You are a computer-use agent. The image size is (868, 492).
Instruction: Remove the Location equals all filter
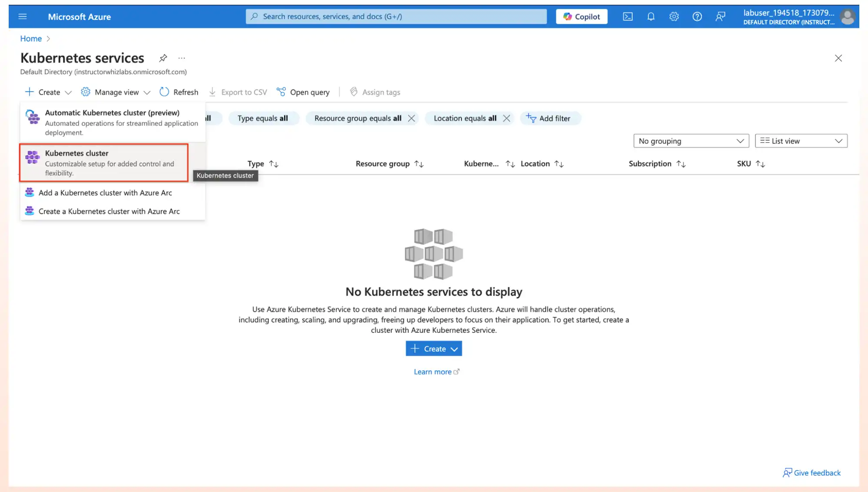[506, 118]
